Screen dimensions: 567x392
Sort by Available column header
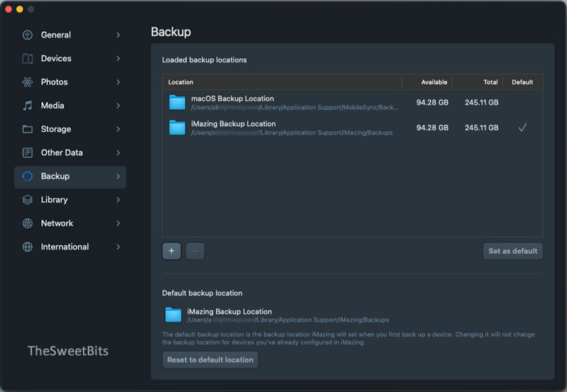pos(434,82)
